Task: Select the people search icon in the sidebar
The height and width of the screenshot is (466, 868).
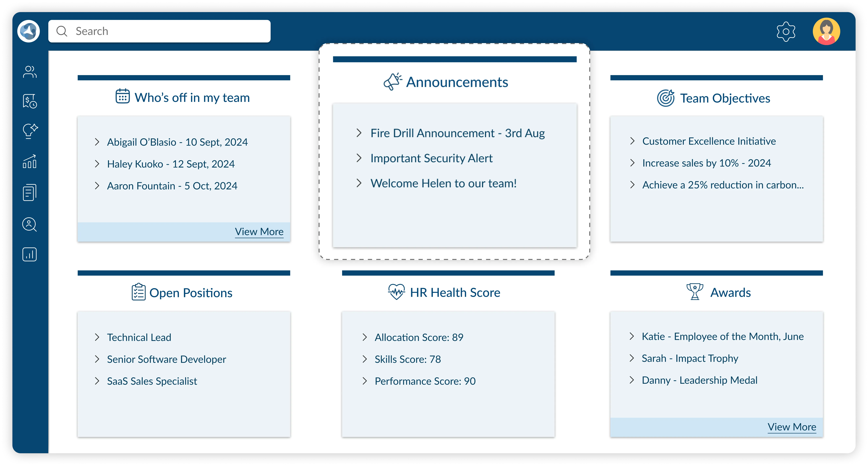Action: [x=29, y=224]
